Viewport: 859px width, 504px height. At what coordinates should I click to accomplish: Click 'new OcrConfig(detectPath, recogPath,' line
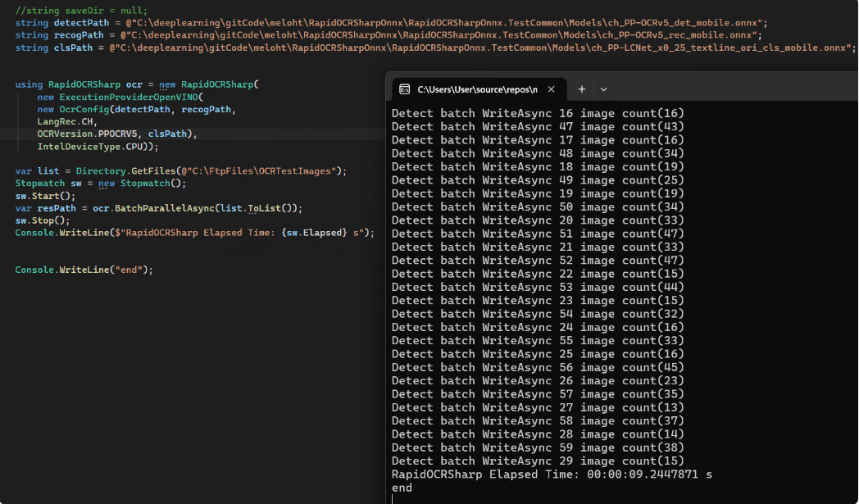(x=136, y=109)
